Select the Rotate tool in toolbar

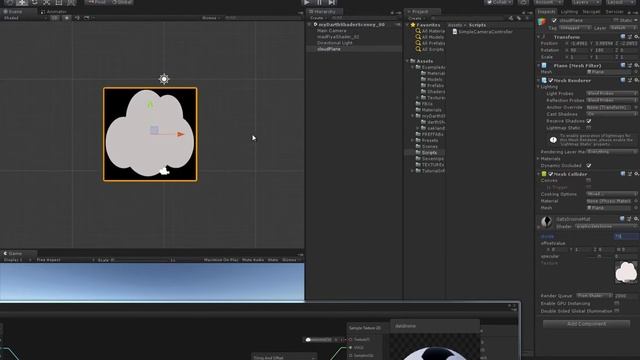pos(34,2)
